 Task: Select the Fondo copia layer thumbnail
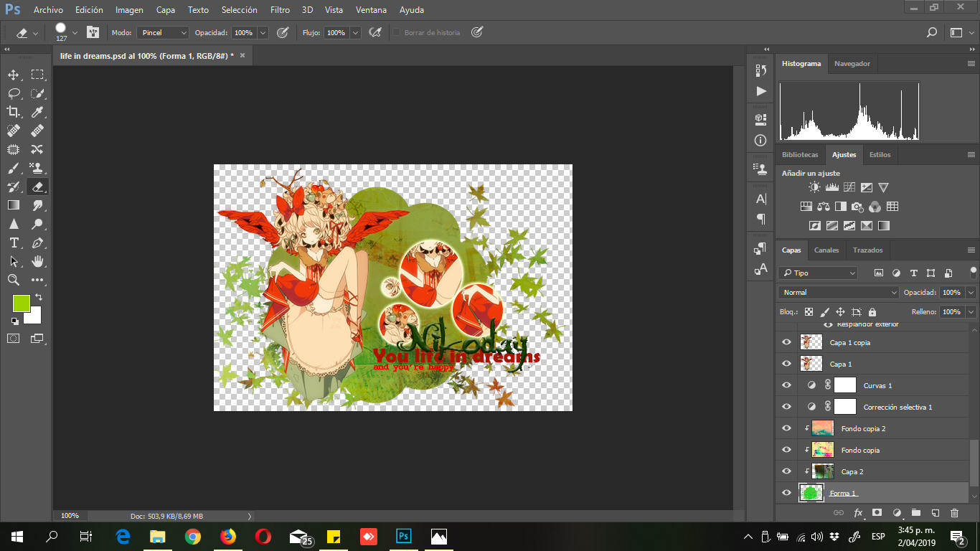click(x=823, y=450)
